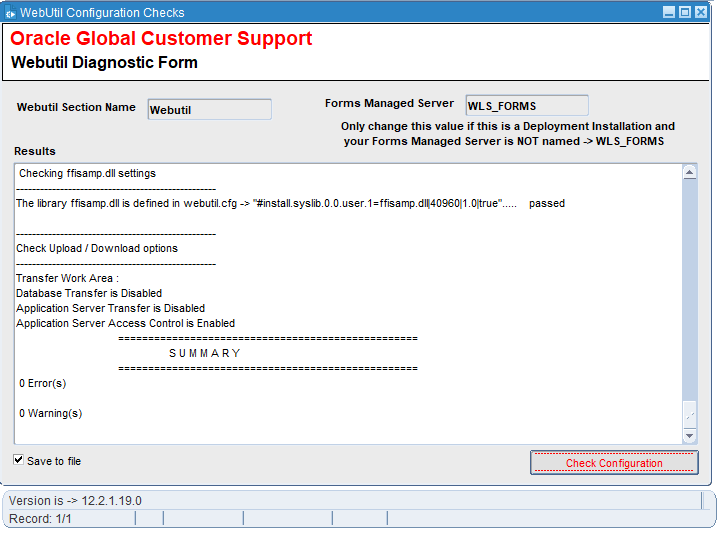Click the 'Webutil Section Name' label
This screenshot has width=719, height=533.
(x=76, y=107)
